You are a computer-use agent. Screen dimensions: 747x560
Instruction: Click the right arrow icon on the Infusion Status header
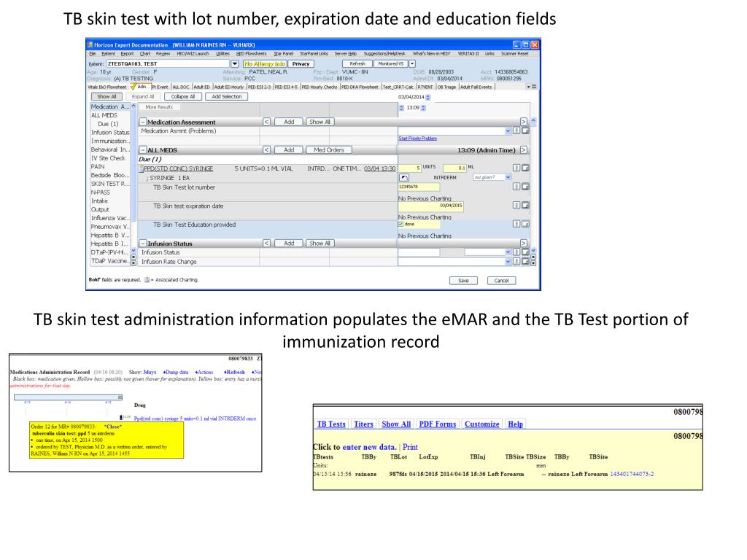[524, 243]
